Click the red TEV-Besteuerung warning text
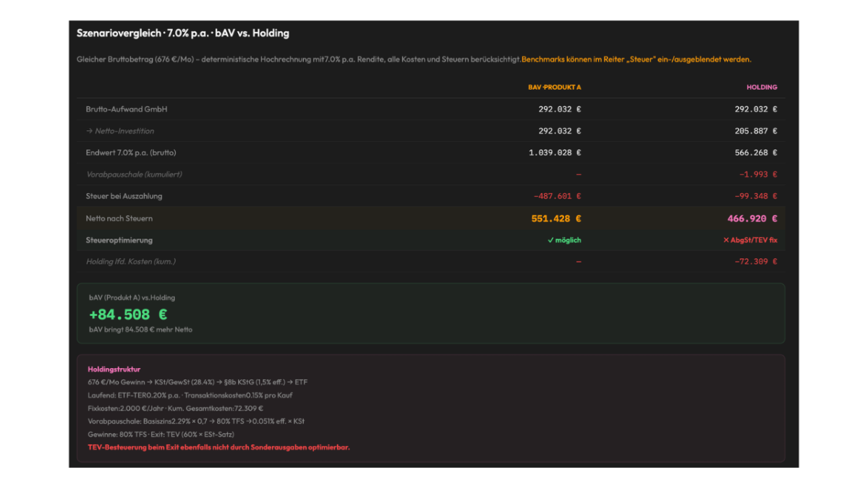Screen dimensions: 868x488 (218, 448)
